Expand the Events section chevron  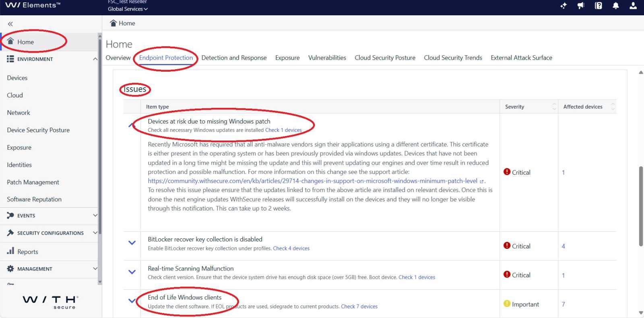point(95,215)
